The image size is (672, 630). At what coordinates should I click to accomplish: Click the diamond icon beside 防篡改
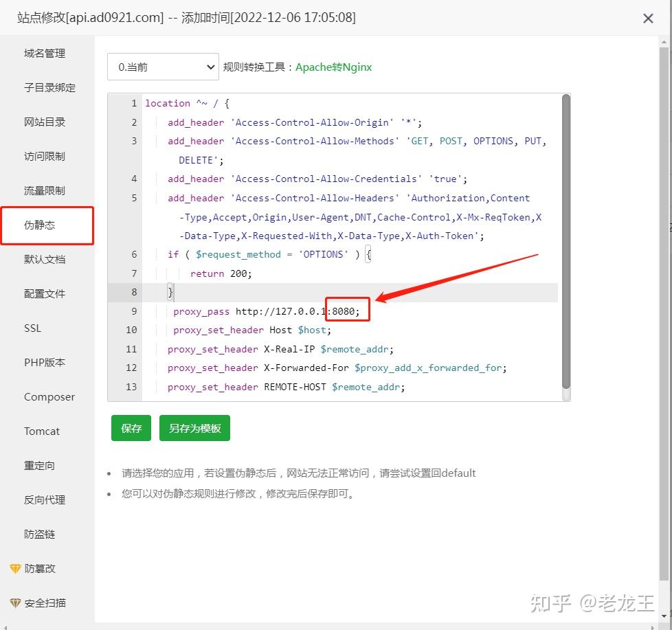click(16, 568)
